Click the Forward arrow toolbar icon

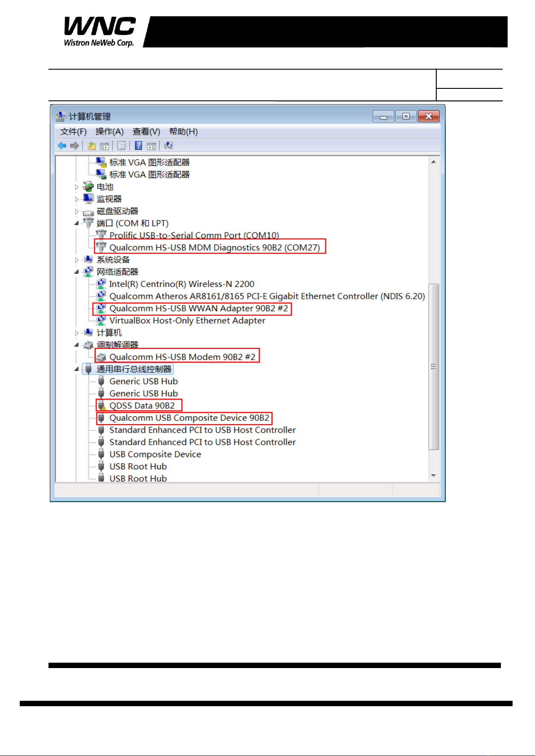click(x=75, y=146)
